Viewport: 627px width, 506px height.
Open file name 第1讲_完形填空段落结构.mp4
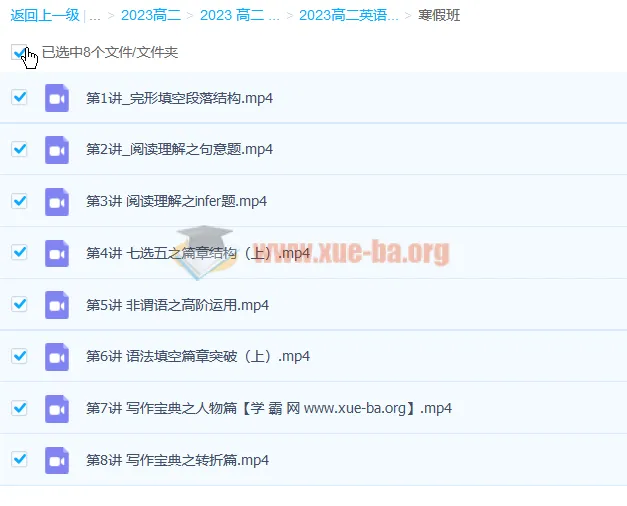(x=180, y=98)
